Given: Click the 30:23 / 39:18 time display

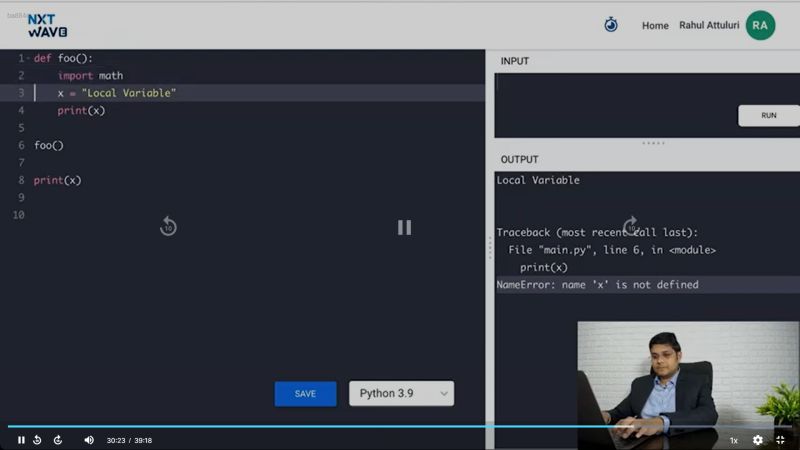Looking at the screenshot, I should click(x=129, y=440).
